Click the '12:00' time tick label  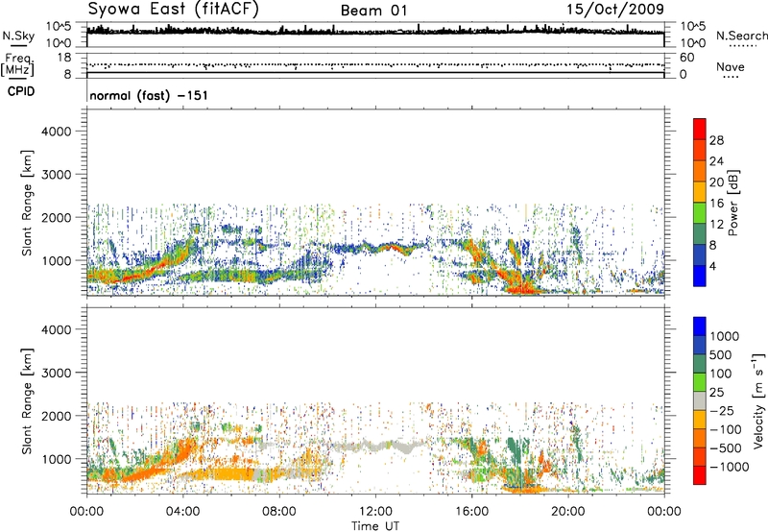[375, 512]
